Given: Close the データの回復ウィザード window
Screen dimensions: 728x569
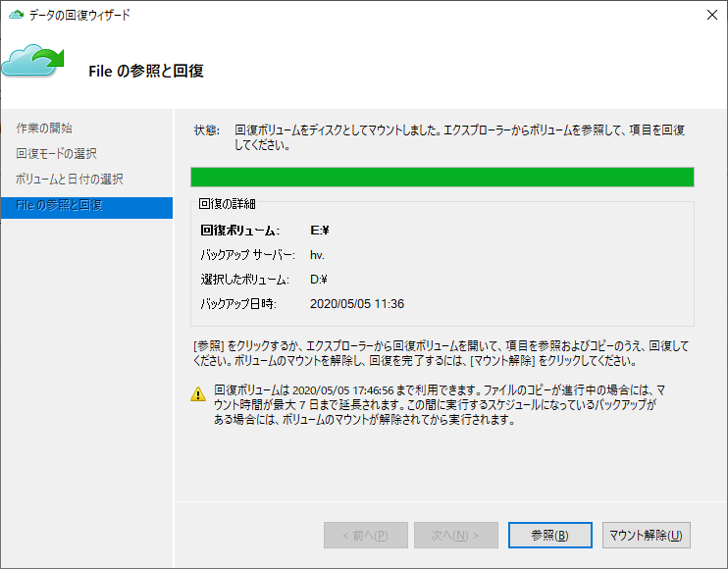Looking at the screenshot, I should point(711,15).
